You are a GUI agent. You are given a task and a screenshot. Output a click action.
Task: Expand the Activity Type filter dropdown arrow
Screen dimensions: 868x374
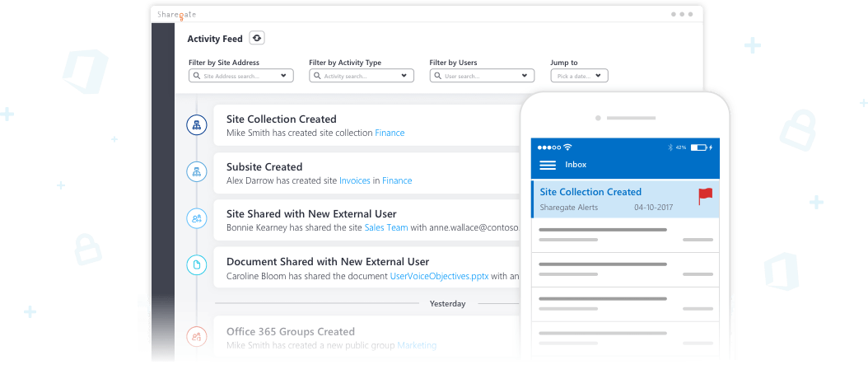click(404, 76)
